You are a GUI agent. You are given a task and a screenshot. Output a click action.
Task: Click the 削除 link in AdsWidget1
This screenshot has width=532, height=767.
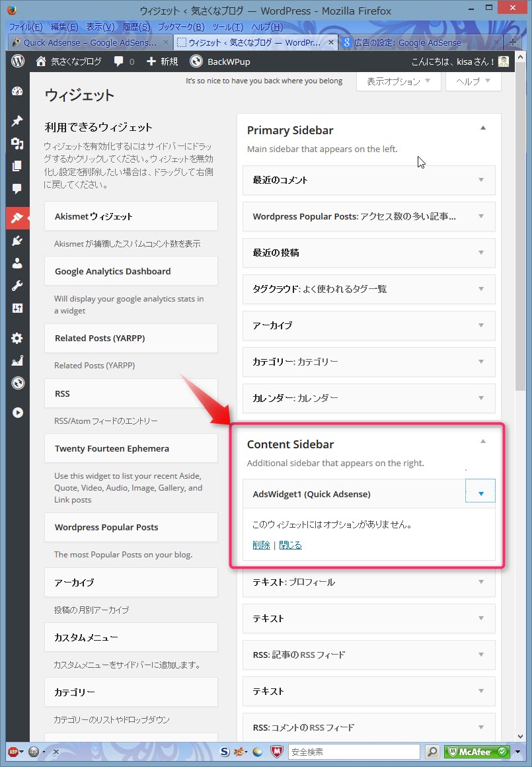pos(261,545)
